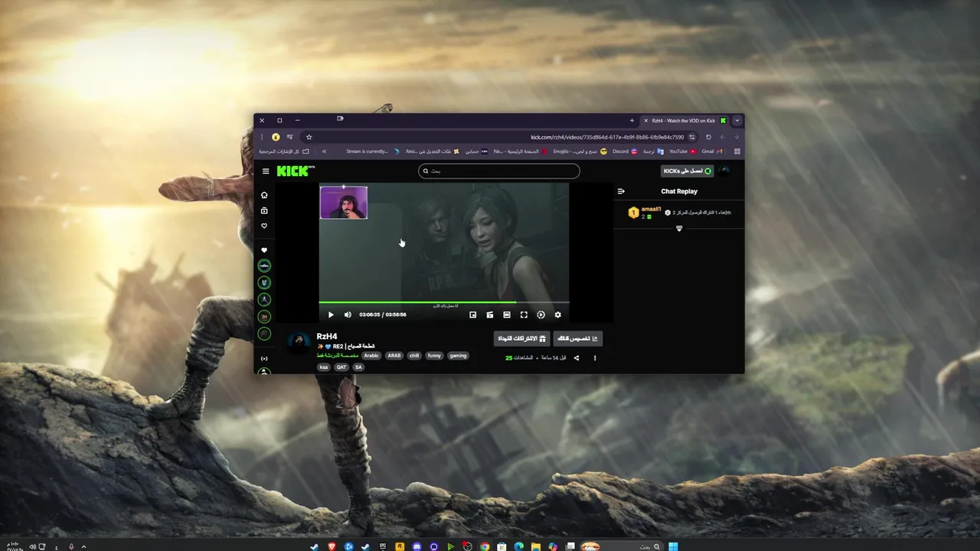This screenshot has height=551, width=980.
Task: Open the Browse icon below Home in sidebar
Action: 264,210
